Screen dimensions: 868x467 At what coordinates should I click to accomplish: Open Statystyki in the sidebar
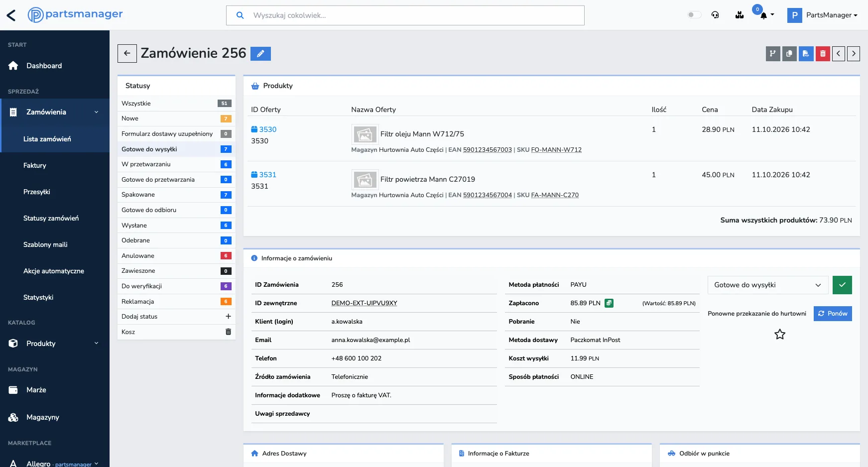click(x=38, y=297)
